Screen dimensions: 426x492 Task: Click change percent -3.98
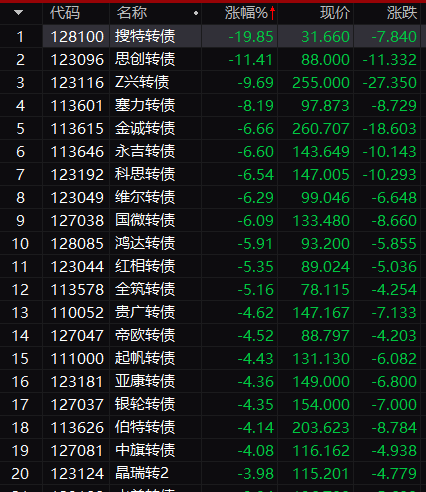click(x=256, y=474)
